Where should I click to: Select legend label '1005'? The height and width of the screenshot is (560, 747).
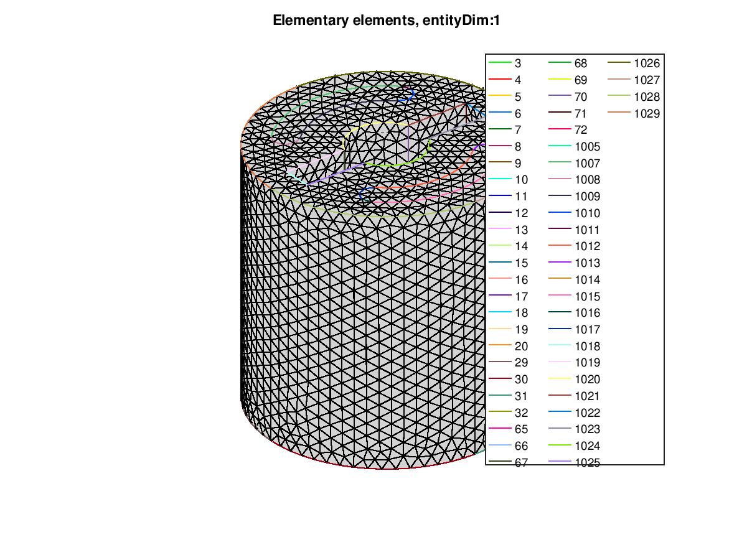click(587, 147)
